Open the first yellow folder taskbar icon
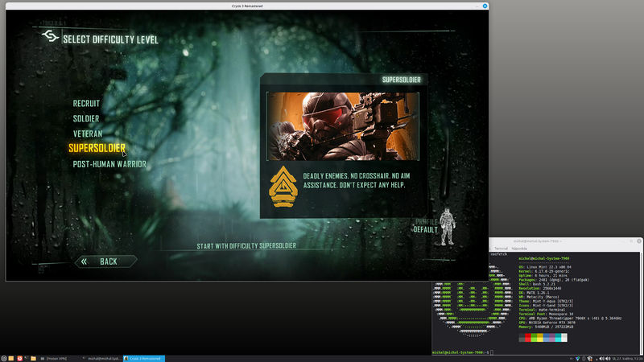The width and height of the screenshot is (644, 362). 11,358
